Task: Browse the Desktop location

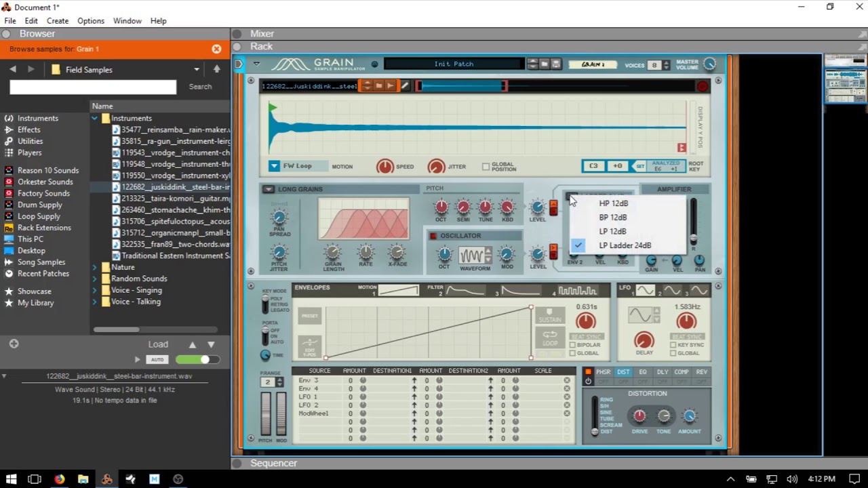Action: tap(26, 251)
